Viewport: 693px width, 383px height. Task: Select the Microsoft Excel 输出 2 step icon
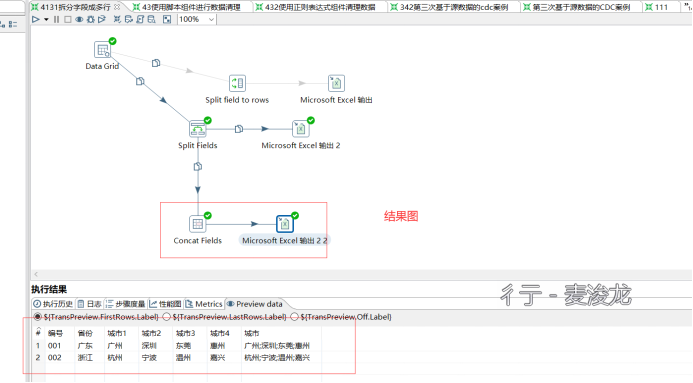[301, 129]
